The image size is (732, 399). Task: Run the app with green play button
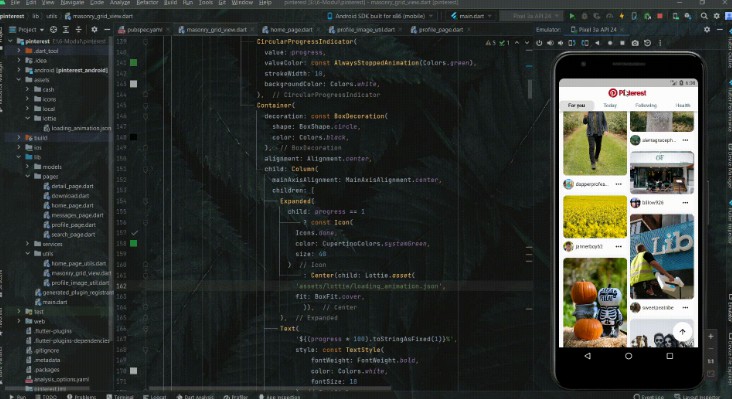click(x=572, y=16)
